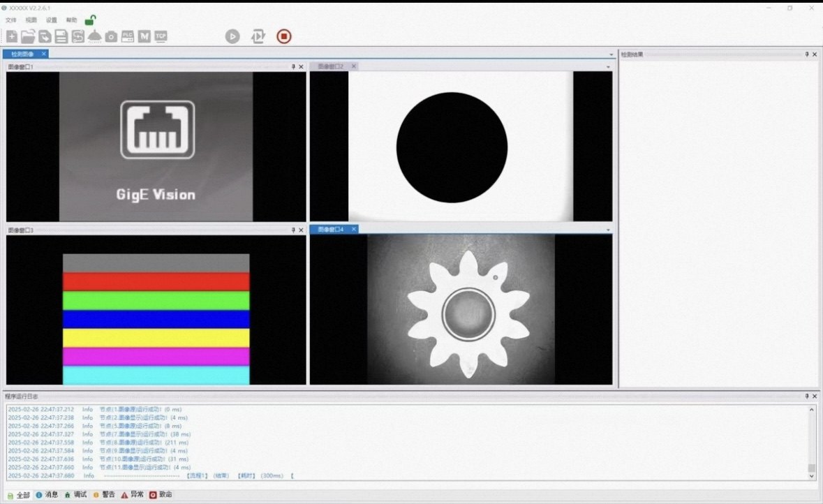823x504 pixels.
Task: Click the green unlocked padlock icon
Action: [90, 20]
